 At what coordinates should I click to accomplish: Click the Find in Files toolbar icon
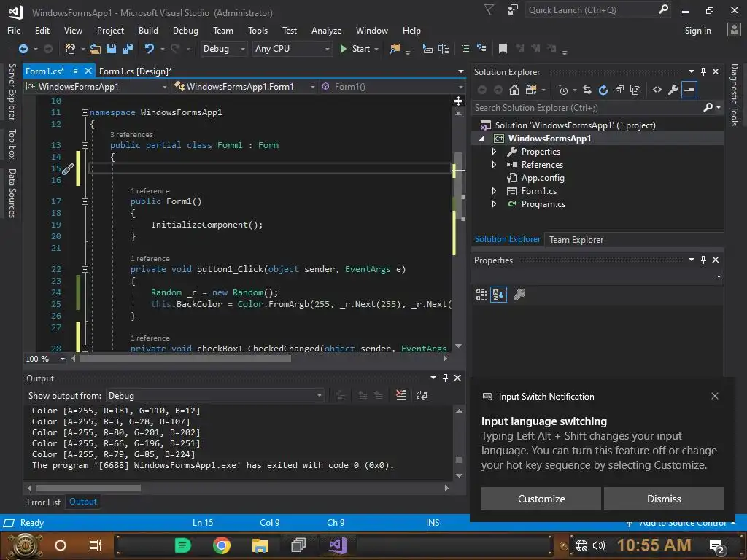point(395,49)
